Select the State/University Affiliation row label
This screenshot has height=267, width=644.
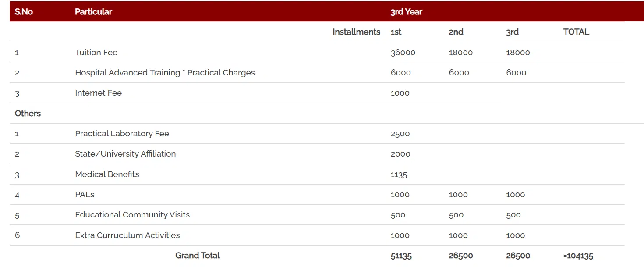[125, 154]
